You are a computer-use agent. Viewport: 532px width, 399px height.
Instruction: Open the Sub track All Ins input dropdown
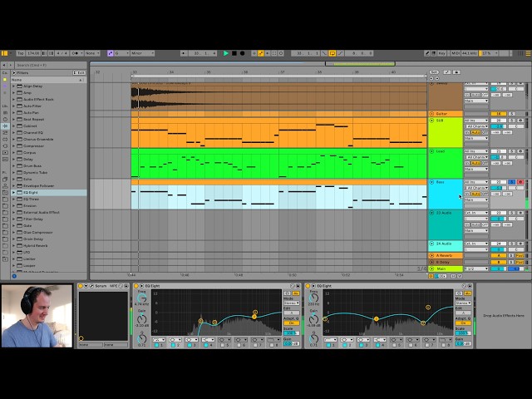pos(476,121)
